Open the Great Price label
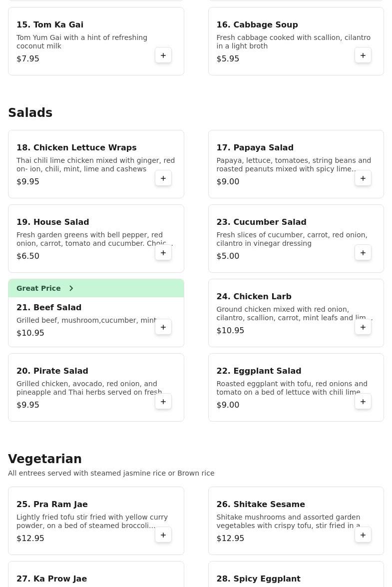The height and width of the screenshot is (587, 392). coord(38,288)
